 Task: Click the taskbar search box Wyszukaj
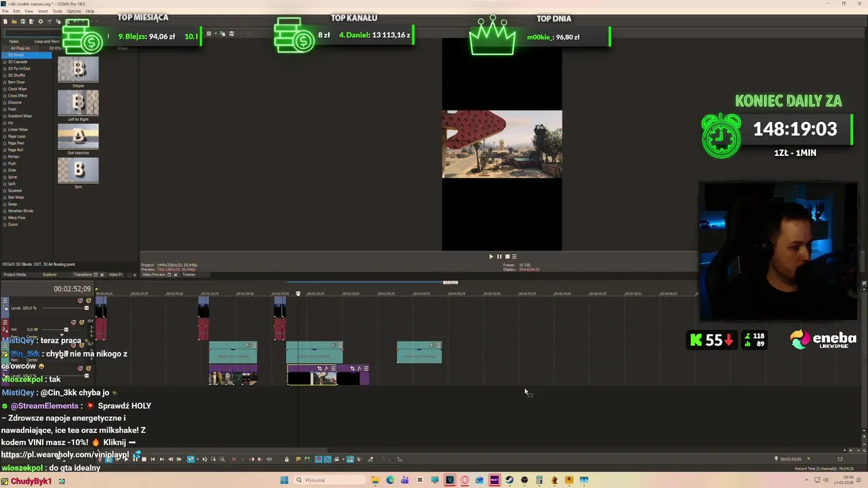(x=330, y=480)
